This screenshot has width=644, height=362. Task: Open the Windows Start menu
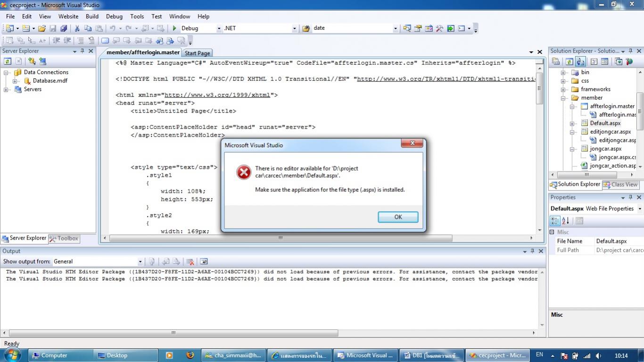13,355
